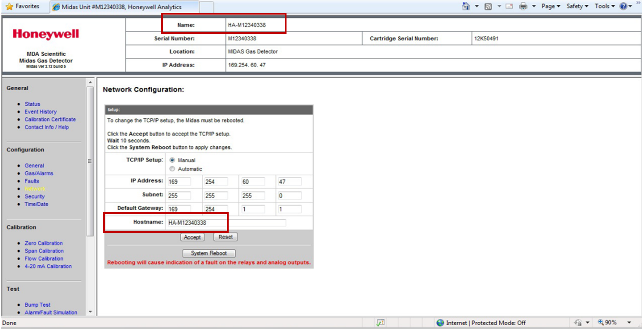Viewport: 644px width, 330px height.
Task: Click the Home icon in browser toolbar
Action: [466, 6]
